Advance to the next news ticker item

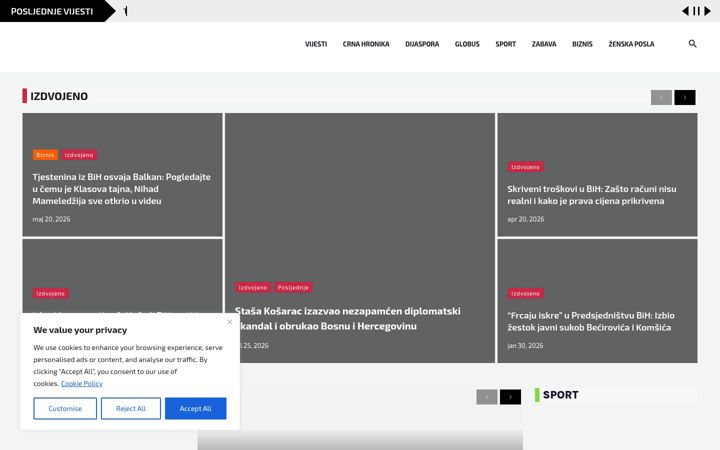coord(708,11)
